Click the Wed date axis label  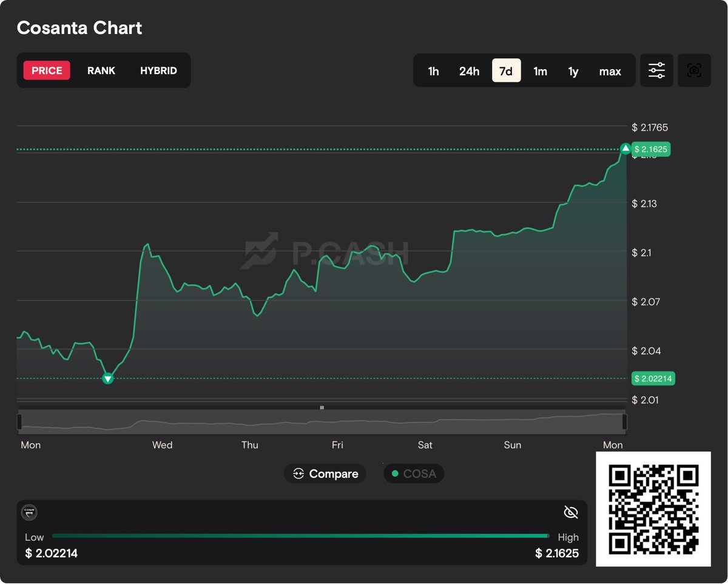tap(162, 445)
